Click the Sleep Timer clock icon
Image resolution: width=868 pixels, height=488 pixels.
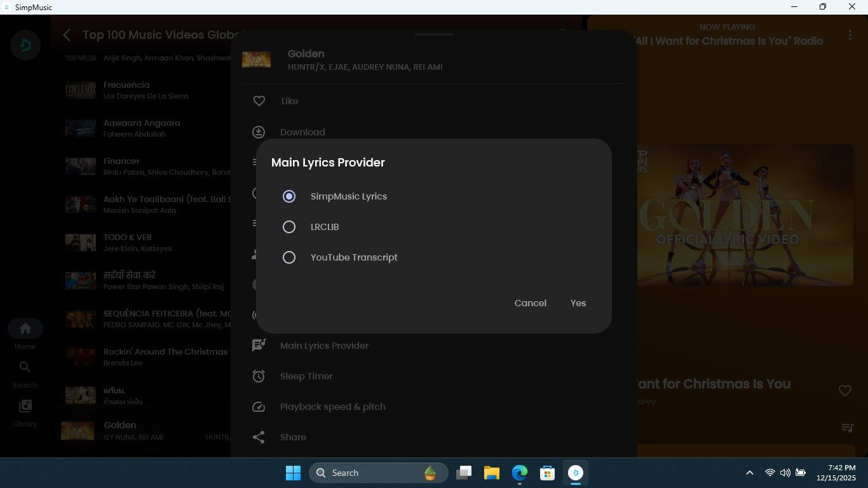pyautogui.click(x=259, y=376)
